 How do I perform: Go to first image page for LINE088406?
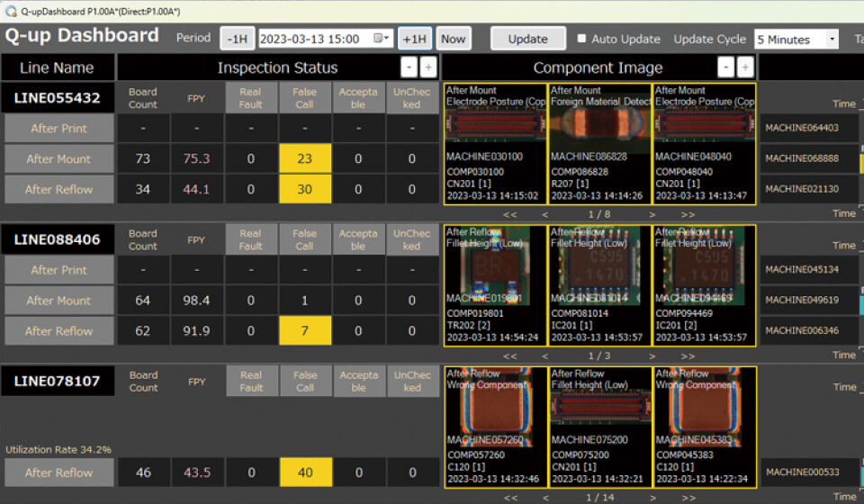(510, 355)
